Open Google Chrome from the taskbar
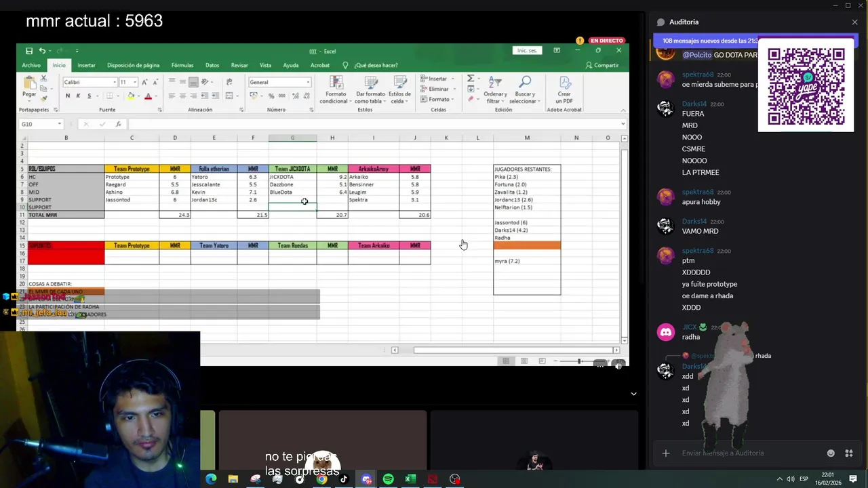This screenshot has width=868, height=488. (x=321, y=479)
